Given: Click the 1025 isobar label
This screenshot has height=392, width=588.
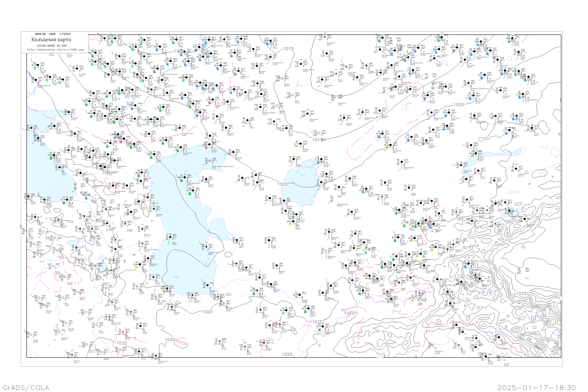Looking at the screenshot, I should [521, 293].
